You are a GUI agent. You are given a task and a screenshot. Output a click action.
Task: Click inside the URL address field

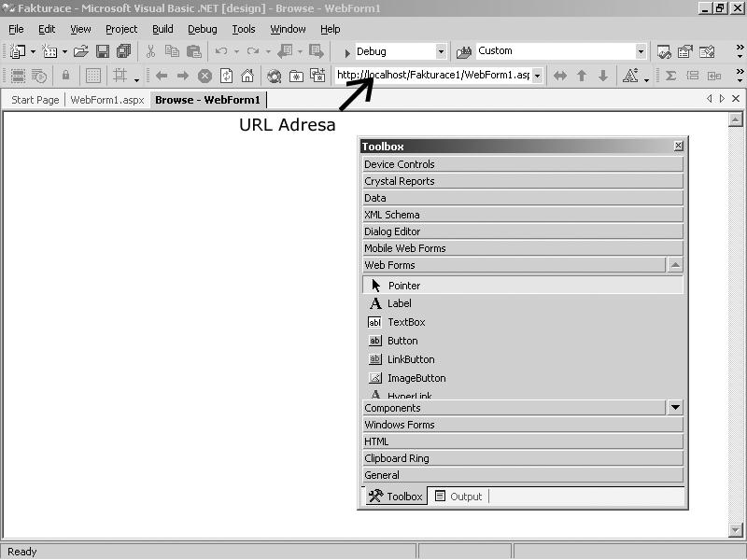point(433,76)
